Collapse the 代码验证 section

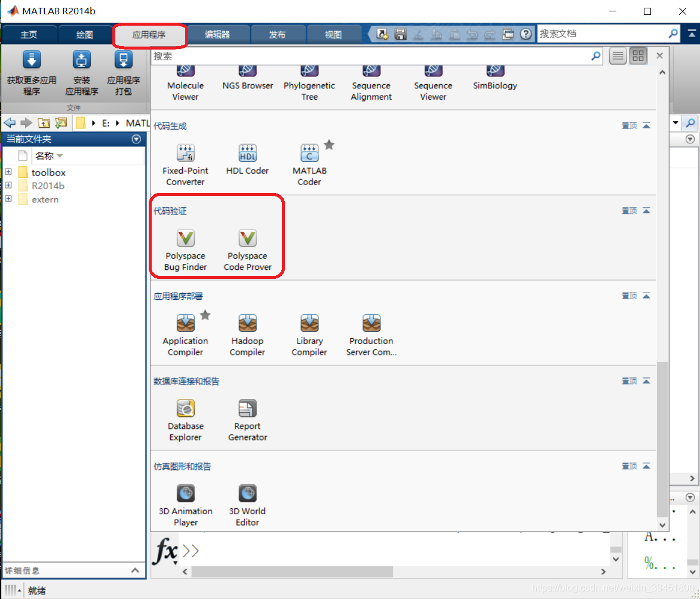(646, 211)
